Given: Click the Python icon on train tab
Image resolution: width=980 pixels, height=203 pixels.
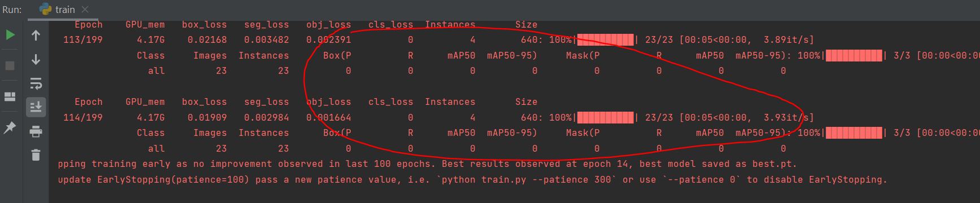Looking at the screenshot, I should (x=45, y=10).
